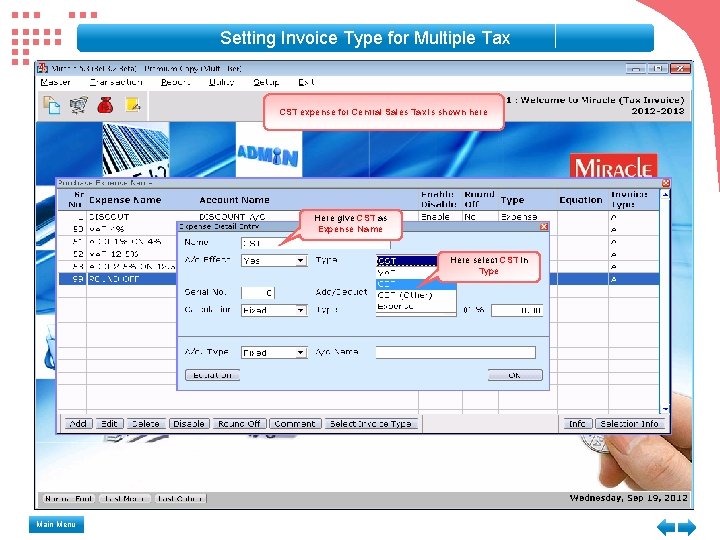Click the Last Column button
The image size is (720, 540).
click(x=180, y=498)
